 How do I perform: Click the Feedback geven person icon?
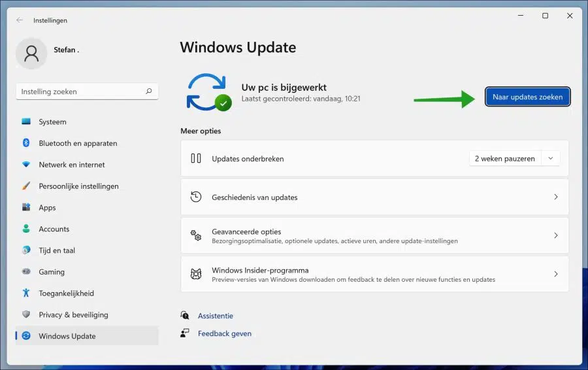(x=185, y=333)
